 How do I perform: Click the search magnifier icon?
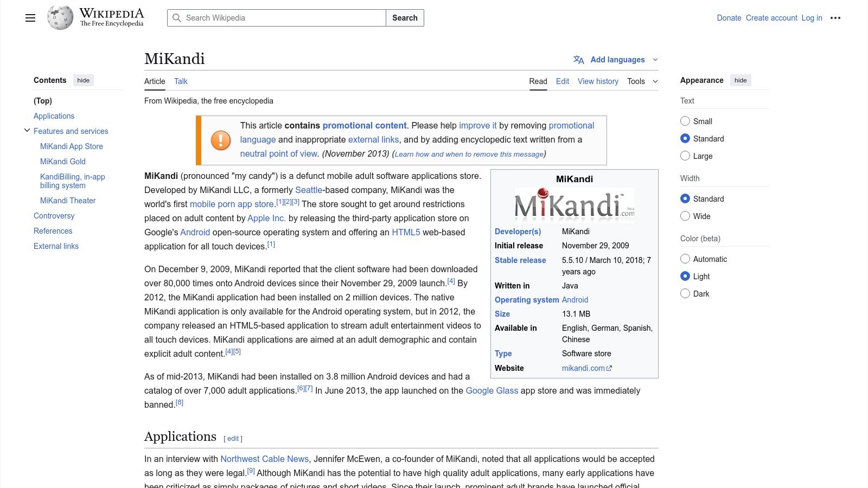coord(177,18)
